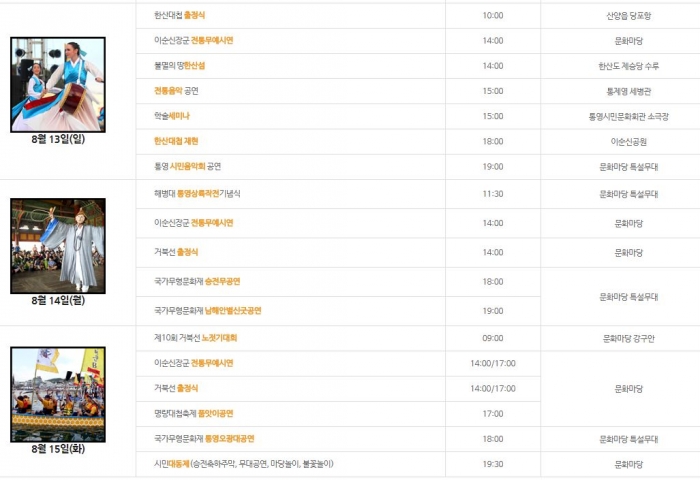Click the 8월 14일 sword dance photo
The image size is (700, 480).
(58, 245)
